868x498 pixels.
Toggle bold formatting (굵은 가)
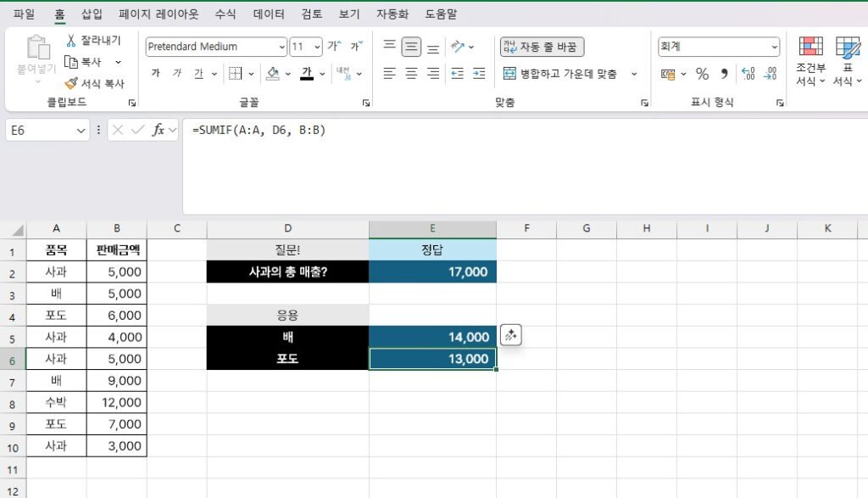click(155, 74)
